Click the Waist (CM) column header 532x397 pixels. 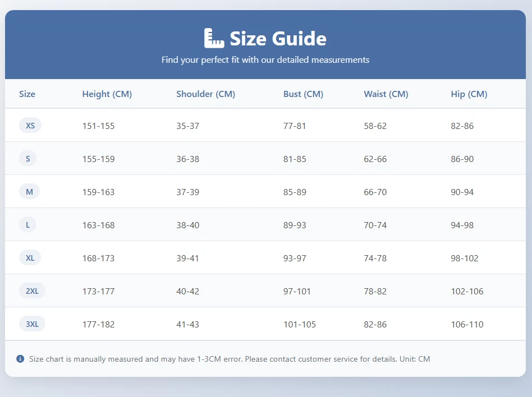(x=386, y=94)
